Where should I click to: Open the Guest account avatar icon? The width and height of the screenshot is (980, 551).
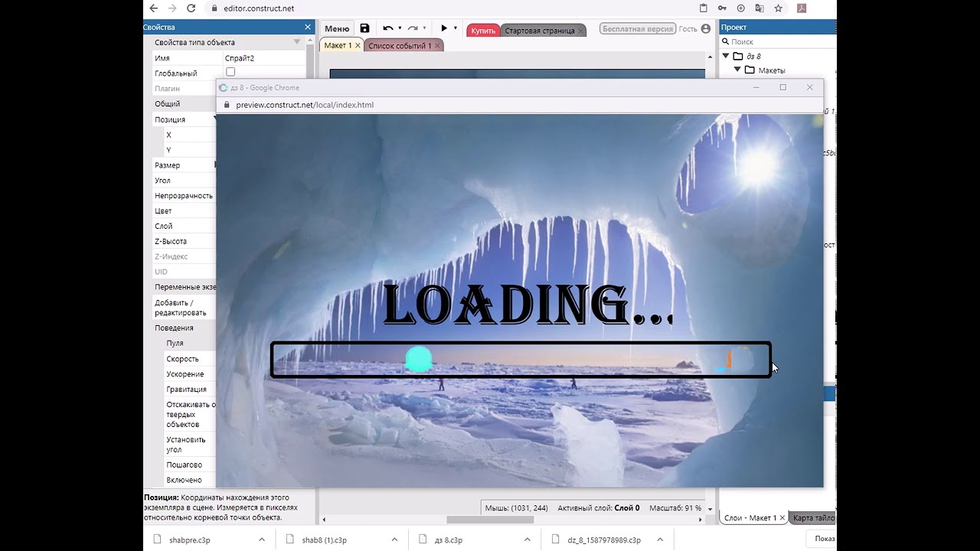click(706, 28)
